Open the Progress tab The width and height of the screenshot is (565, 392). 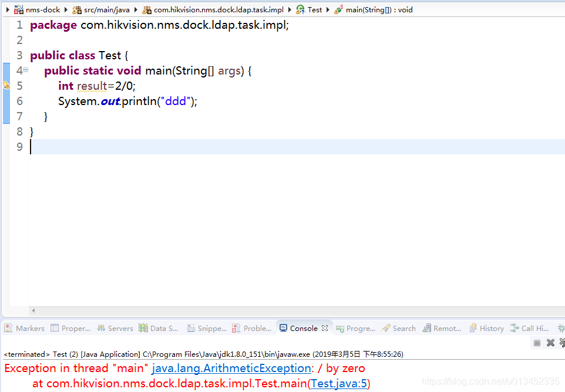[x=356, y=328]
